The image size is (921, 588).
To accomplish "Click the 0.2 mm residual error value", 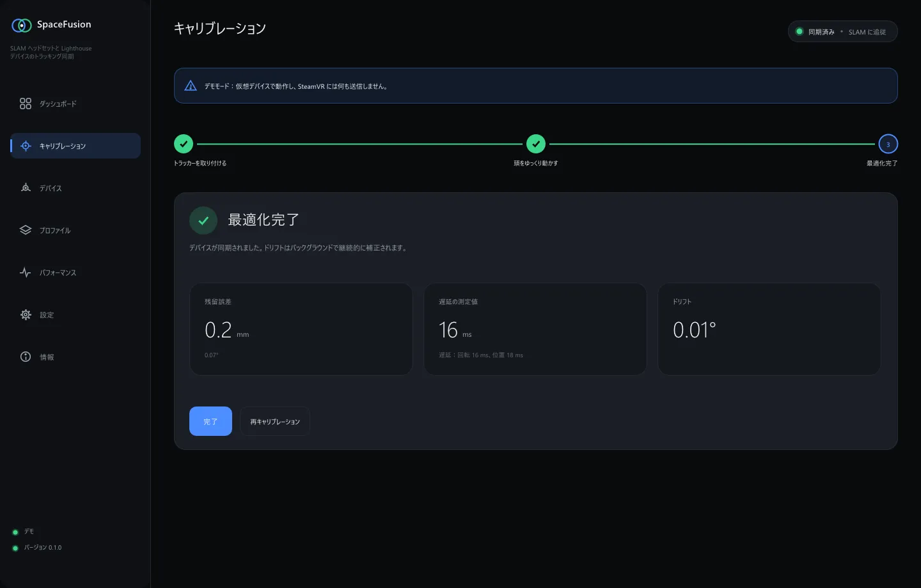I will pos(227,330).
